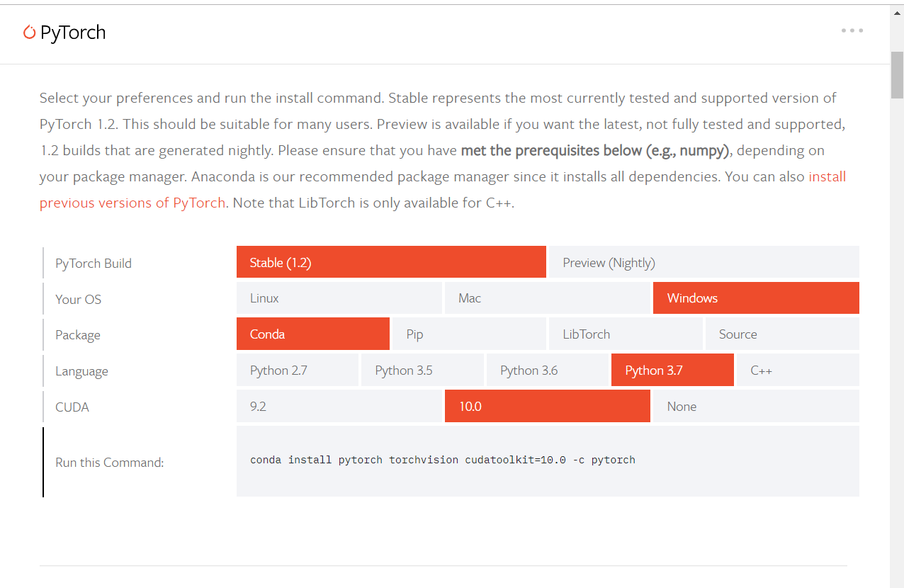Pick C++ as language
904x588 pixels.
(798, 371)
